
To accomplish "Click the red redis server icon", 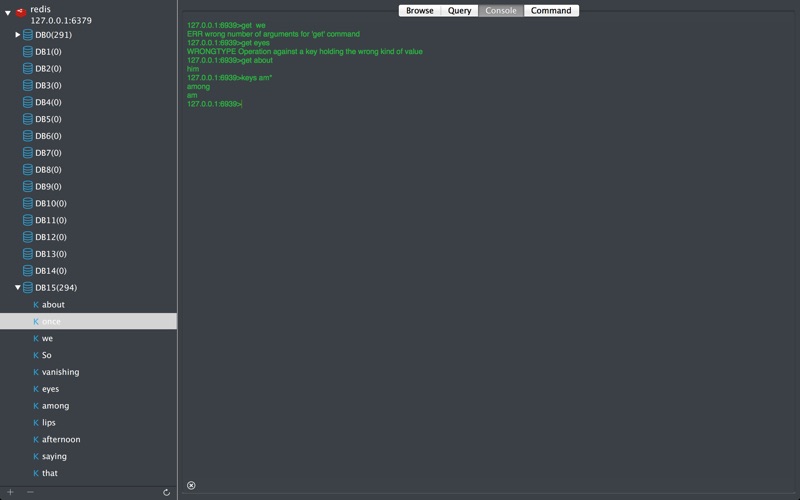I will [21, 13].
